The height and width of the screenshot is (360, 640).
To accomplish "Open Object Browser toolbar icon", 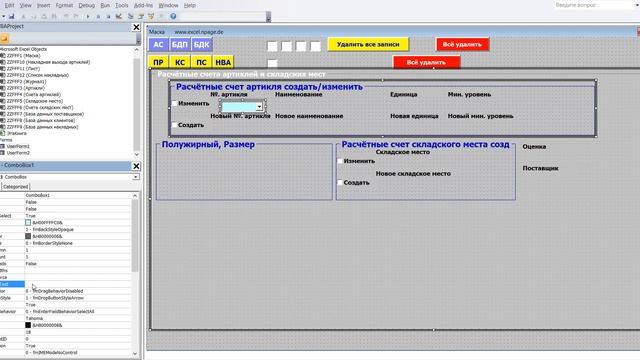I will pos(151,16).
